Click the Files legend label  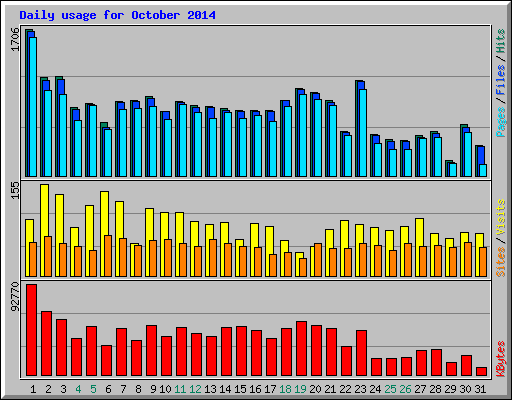click(501, 80)
